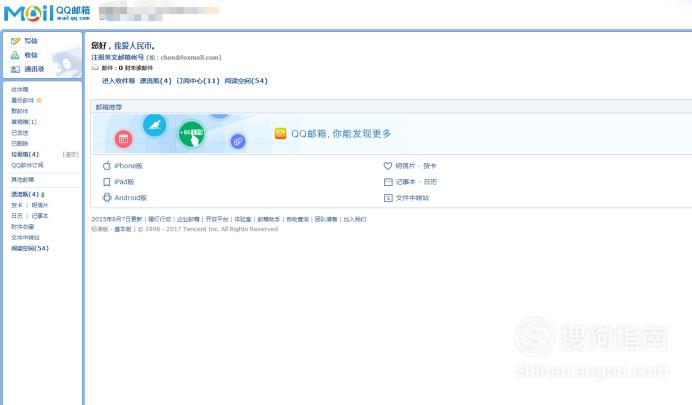Viewport: 692px width, 405px height.
Task: Open the 通讯录 address book link
Action: 34,69
